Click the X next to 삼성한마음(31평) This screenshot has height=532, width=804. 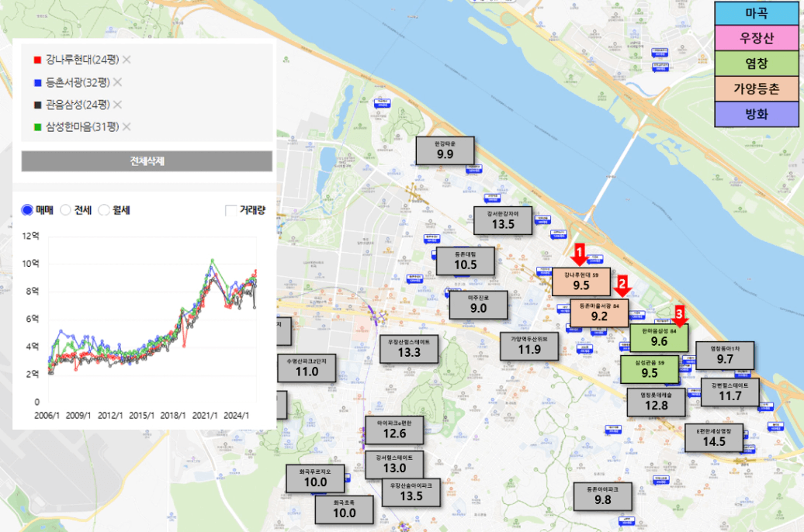pyautogui.click(x=126, y=126)
